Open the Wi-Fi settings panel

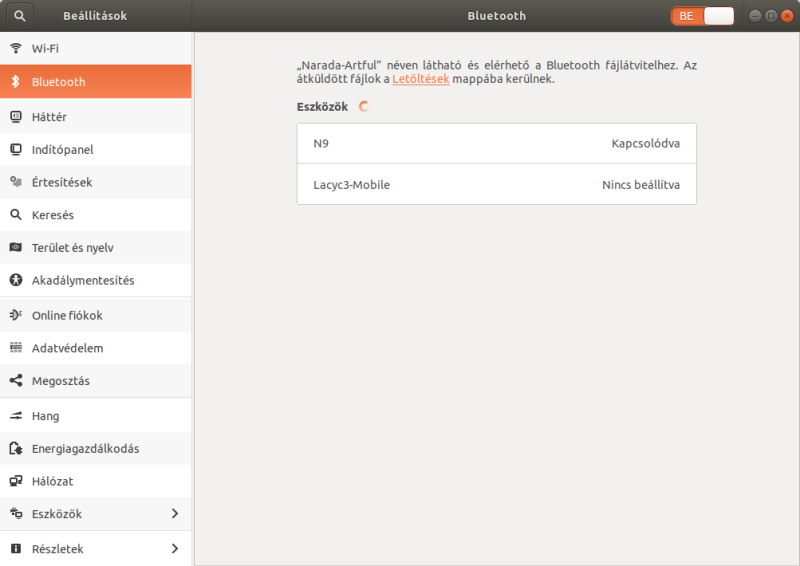(x=95, y=48)
